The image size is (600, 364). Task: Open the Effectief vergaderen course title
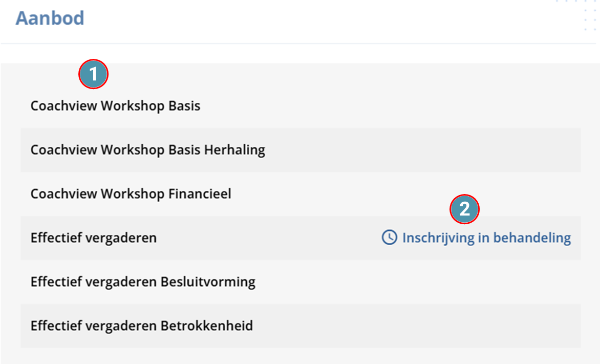pos(94,238)
